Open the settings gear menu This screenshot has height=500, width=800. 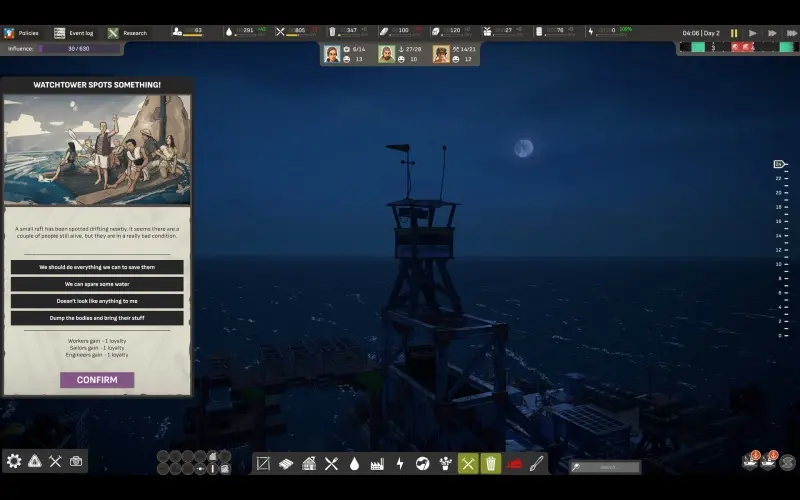[x=14, y=461]
